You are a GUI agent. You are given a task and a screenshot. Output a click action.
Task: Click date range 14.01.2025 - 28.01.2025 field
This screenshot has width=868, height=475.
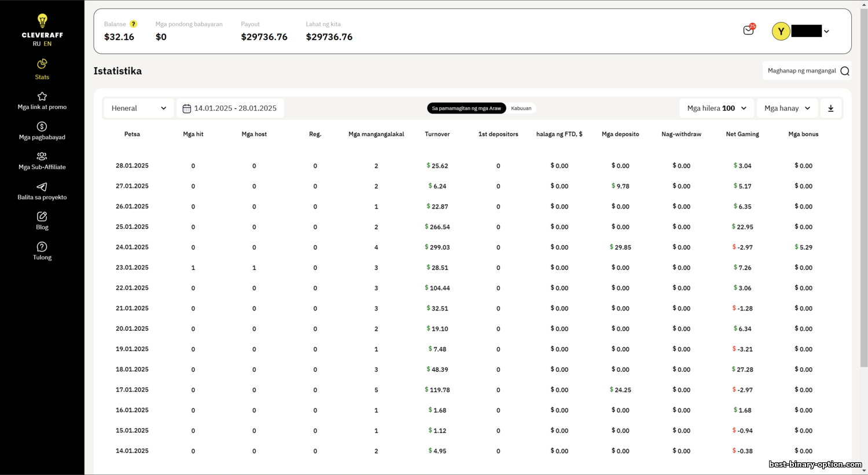[x=230, y=108]
